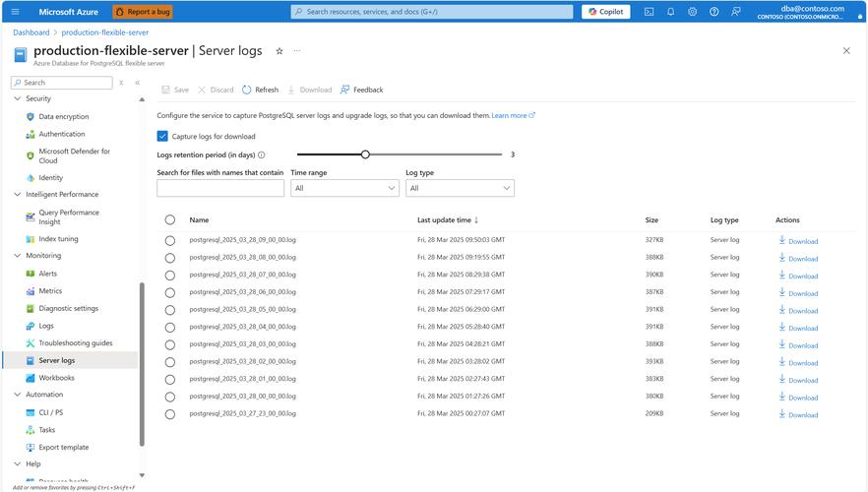868x492 pixels.
Task: Open Microsoft Defender for Cloud icon
Action: click(31, 156)
